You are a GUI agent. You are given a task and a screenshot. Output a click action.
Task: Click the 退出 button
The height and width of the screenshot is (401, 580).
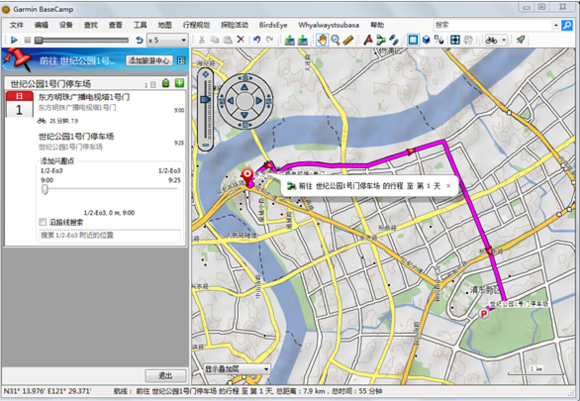pos(165,375)
